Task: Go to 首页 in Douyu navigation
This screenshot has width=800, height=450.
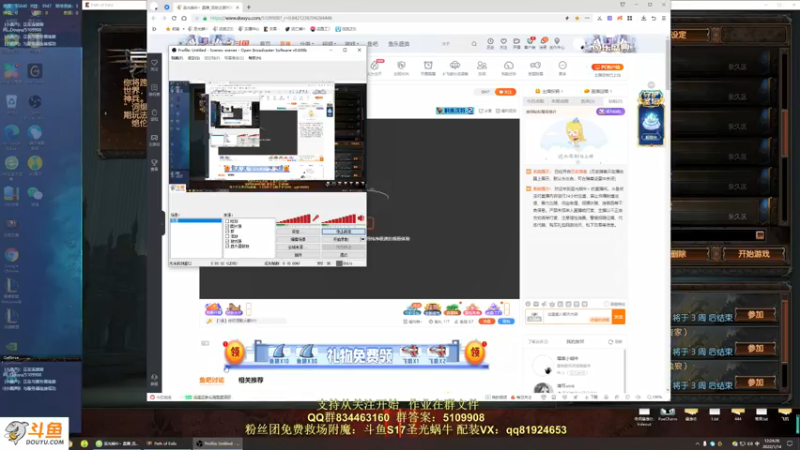Action: tap(265, 44)
